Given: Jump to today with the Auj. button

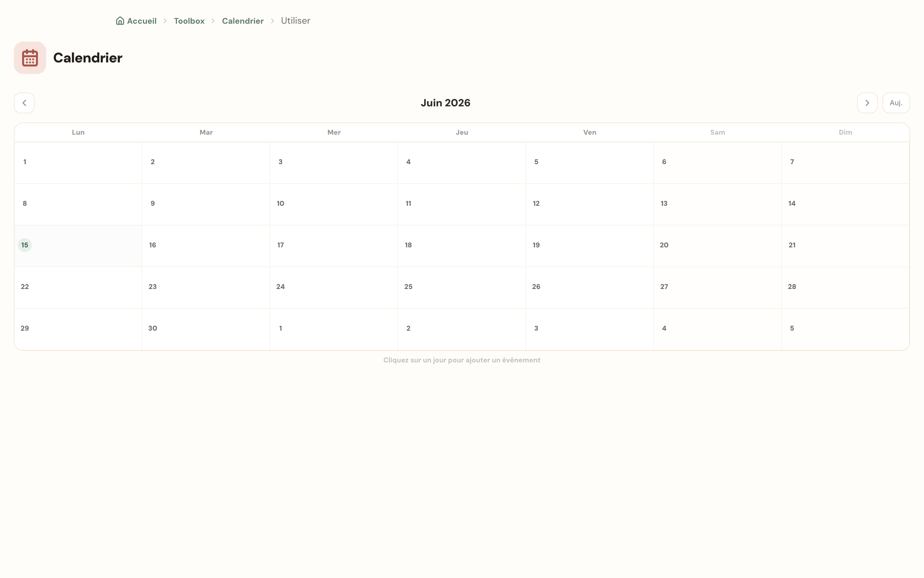Looking at the screenshot, I should tap(896, 103).
